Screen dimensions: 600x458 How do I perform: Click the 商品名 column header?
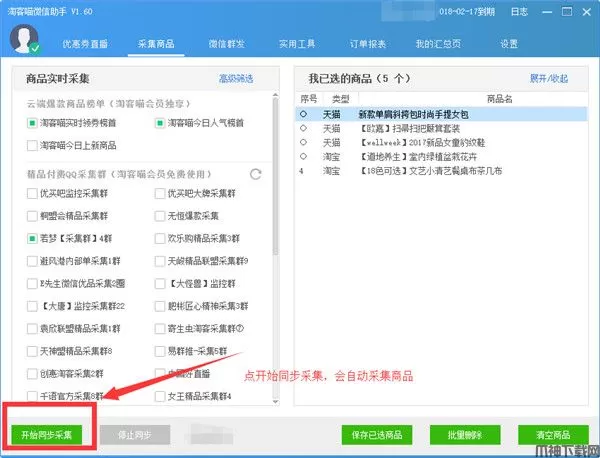[499, 99]
